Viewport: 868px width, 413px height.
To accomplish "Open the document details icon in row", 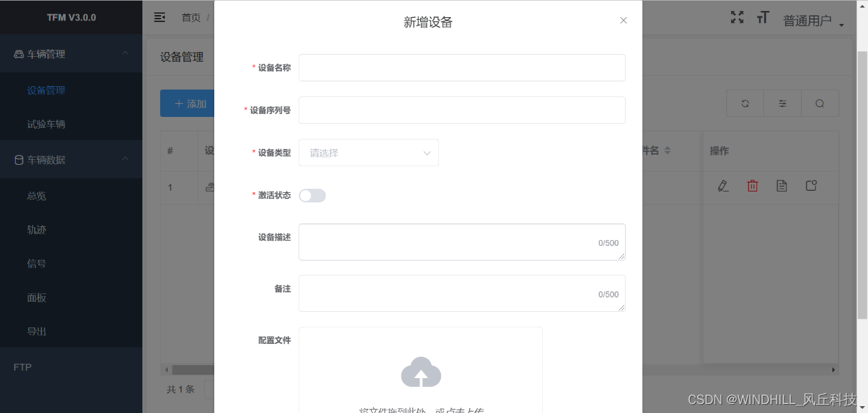I will click(x=782, y=185).
